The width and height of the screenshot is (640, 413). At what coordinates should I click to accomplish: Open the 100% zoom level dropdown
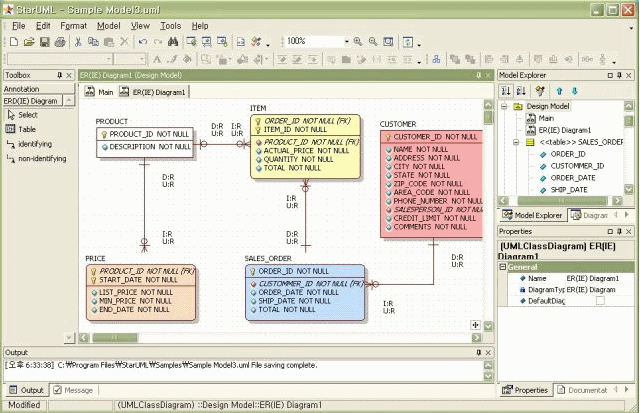(346, 42)
